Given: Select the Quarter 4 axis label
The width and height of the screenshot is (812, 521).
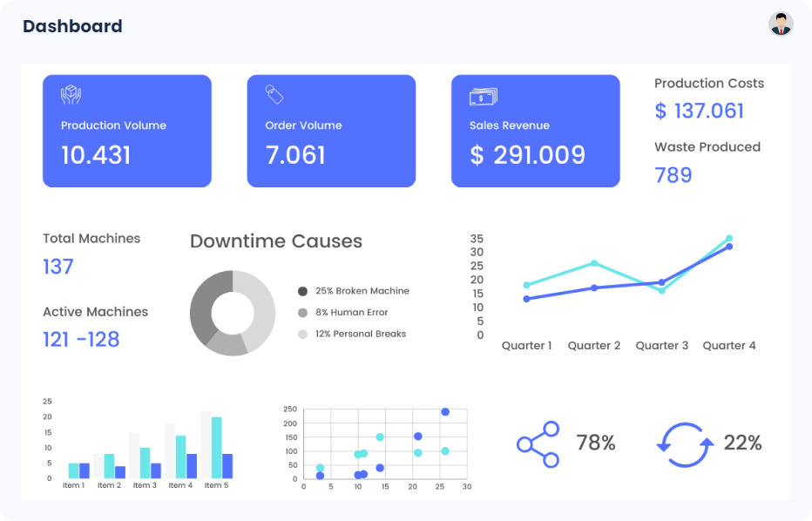Looking at the screenshot, I should tap(729, 346).
